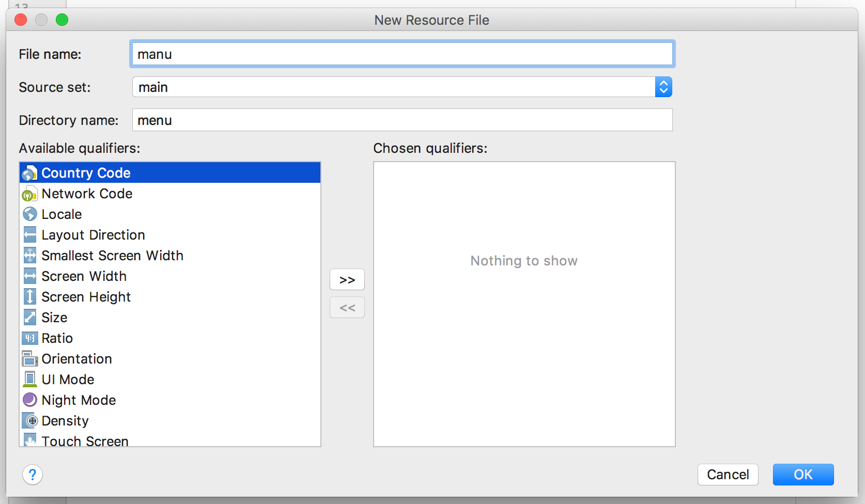The height and width of the screenshot is (504, 865).
Task: Select Screen Height qualifier
Action: tap(86, 297)
